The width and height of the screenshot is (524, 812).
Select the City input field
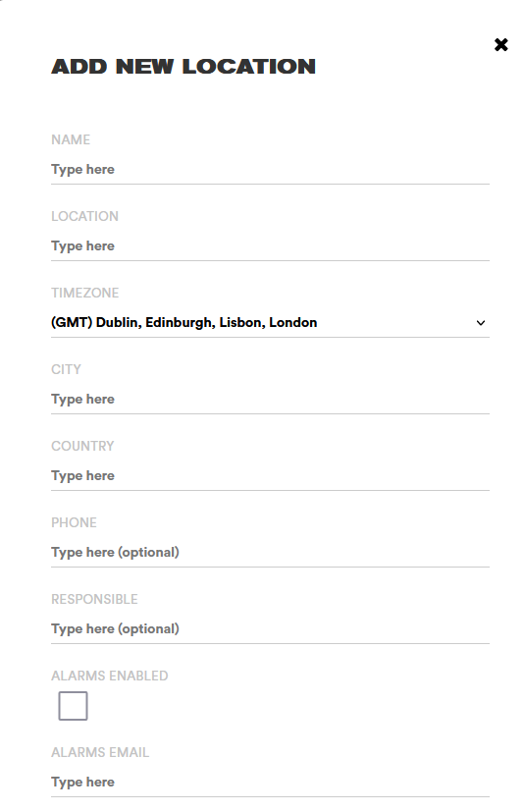270,400
